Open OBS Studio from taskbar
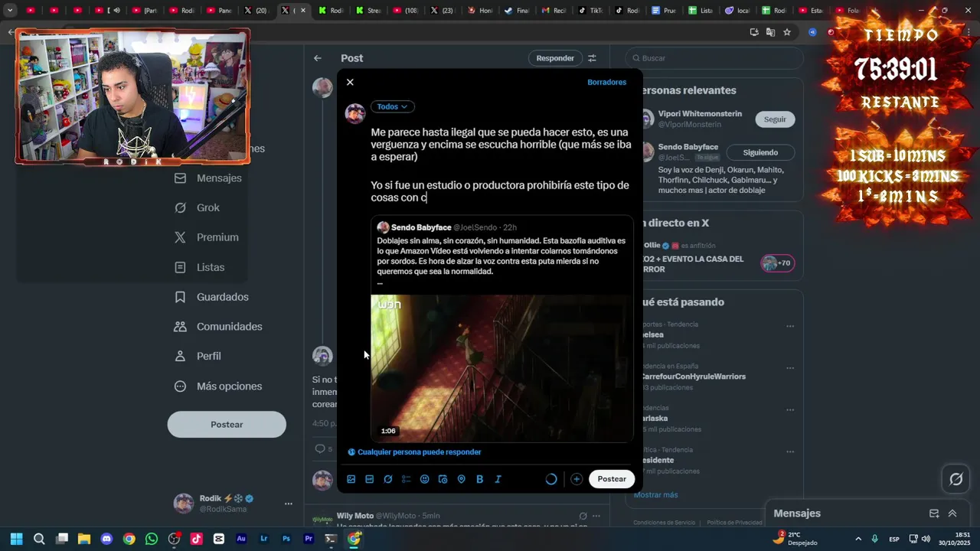Screen dimensions: 980x551 [174, 539]
